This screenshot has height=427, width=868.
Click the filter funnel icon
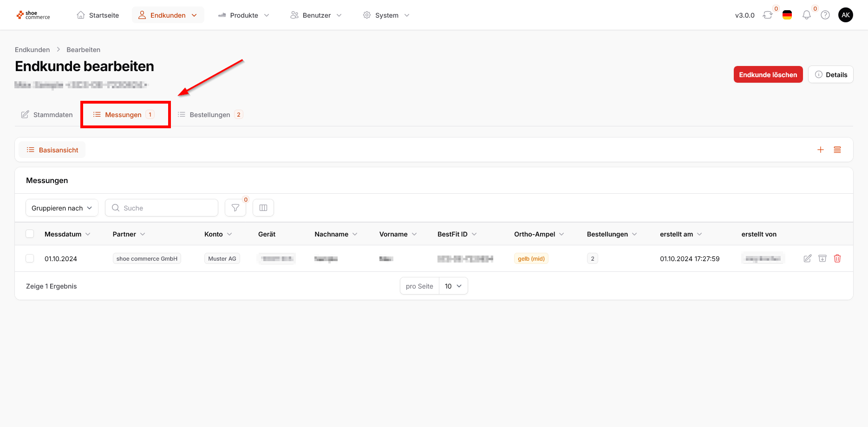point(235,208)
